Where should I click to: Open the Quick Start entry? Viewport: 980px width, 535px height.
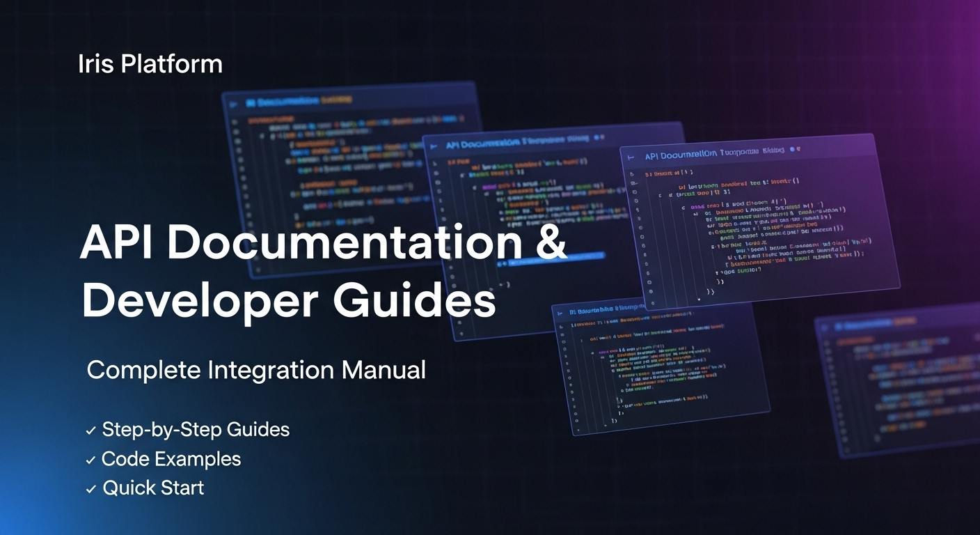[x=153, y=488]
